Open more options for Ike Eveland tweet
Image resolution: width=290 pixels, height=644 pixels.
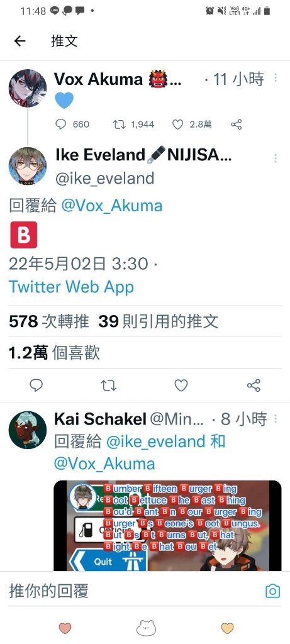(x=275, y=158)
